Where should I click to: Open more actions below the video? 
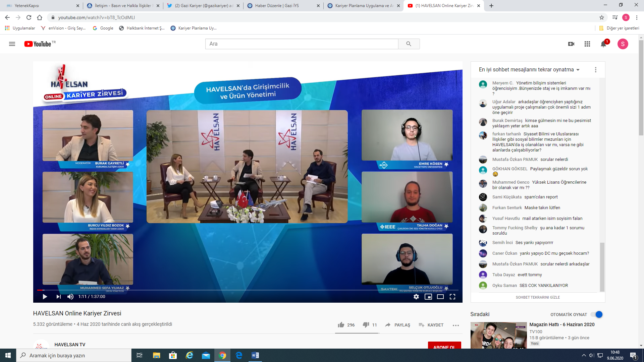[x=455, y=325]
